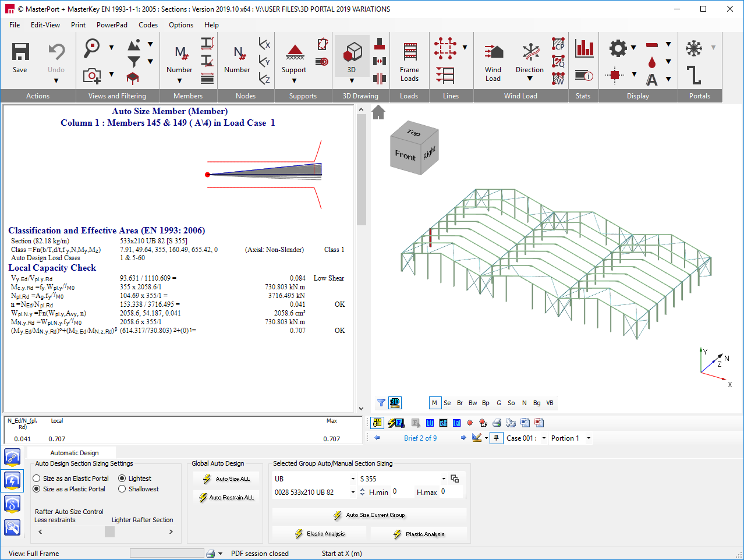The width and height of the screenshot is (744, 560).
Task: Select Size as an Elastic Portal
Action: [37, 479]
